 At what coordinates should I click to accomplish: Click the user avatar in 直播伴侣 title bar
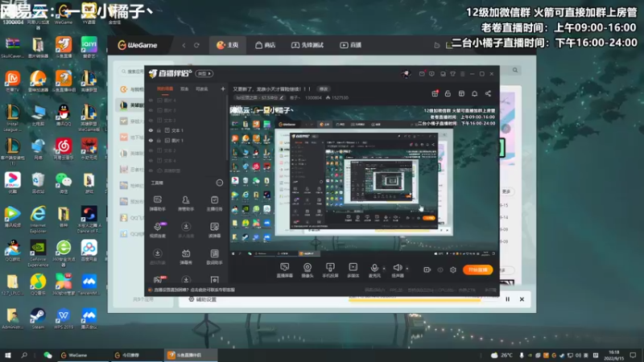[x=407, y=74]
